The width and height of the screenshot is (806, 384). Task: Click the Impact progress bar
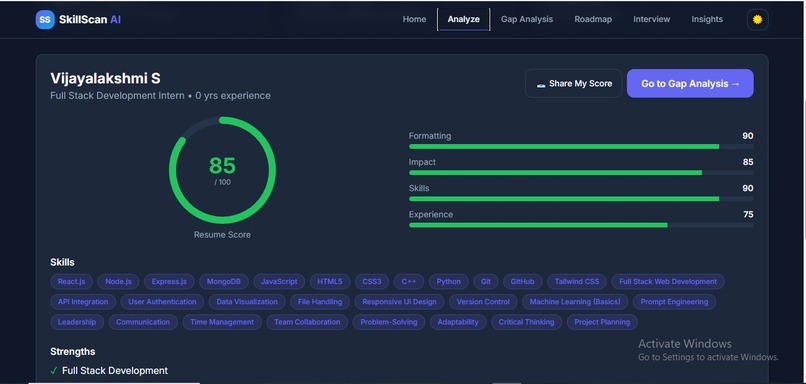click(x=581, y=173)
